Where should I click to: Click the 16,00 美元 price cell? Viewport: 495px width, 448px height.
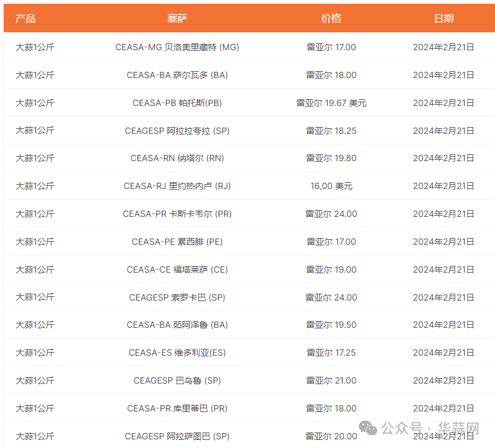point(331,186)
